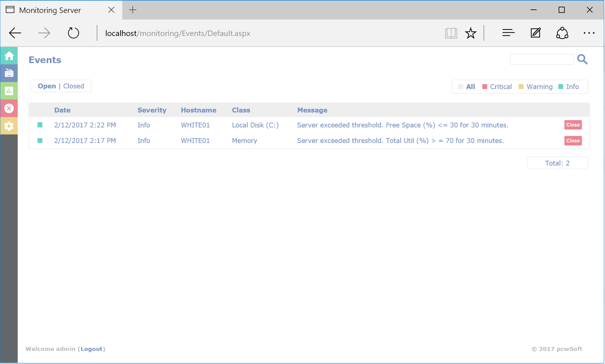Open the browser Hub icon
605x364 pixels.
tap(508, 33)
